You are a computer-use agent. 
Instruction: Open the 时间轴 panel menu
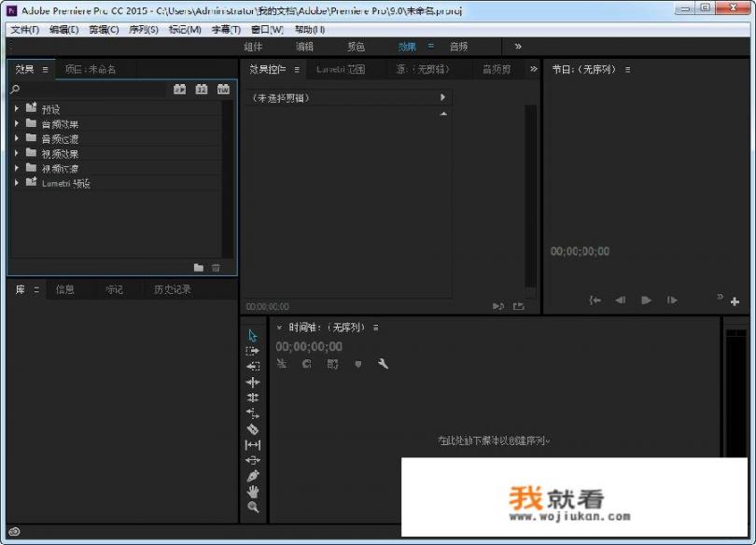click(375, 328)
